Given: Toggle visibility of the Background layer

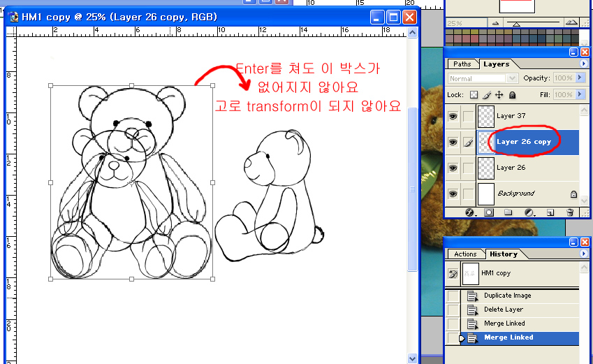Looking at the screenshot, I should click(453, 194).
